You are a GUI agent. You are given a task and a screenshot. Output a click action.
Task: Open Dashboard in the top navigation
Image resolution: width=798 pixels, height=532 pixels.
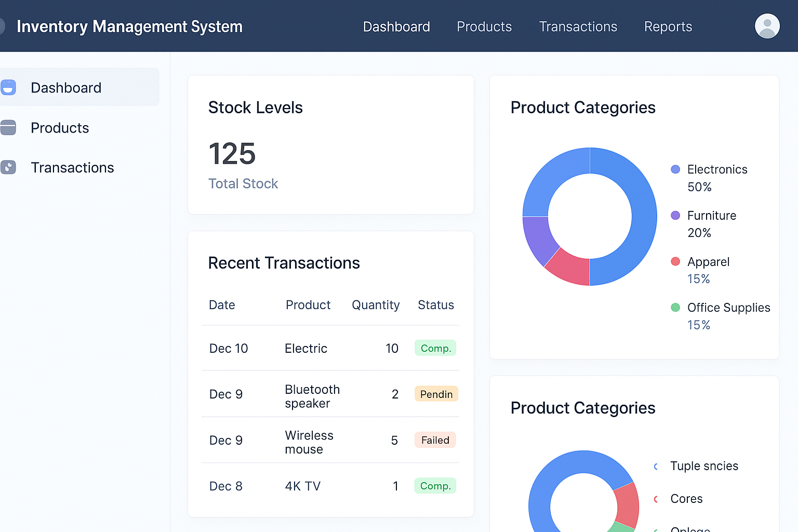[x=396, y=26]
